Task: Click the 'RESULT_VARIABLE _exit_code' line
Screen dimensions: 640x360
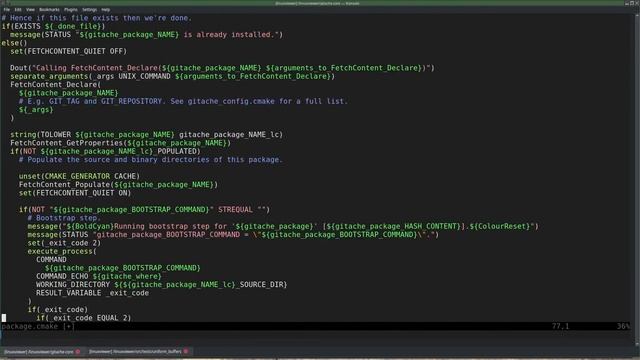Action: point(92,293)
